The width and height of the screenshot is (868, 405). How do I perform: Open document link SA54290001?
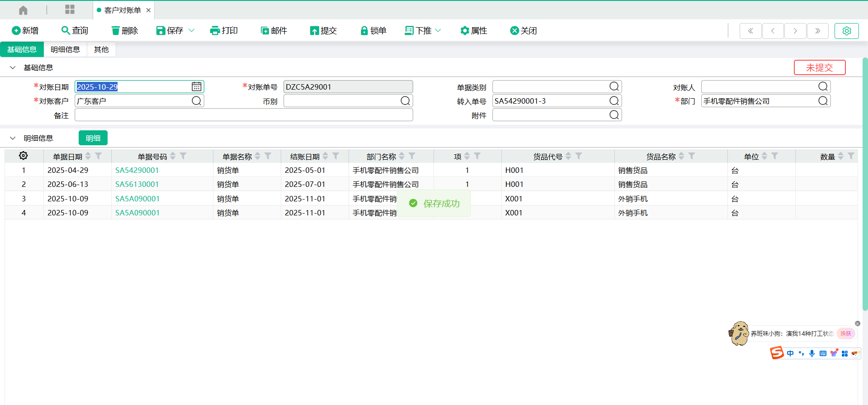coord(137,170)
